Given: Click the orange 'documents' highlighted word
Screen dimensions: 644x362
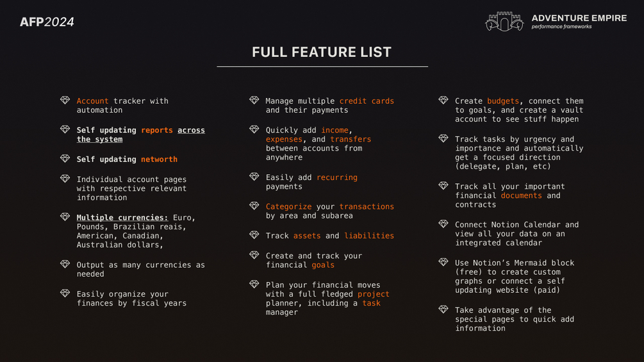Looking at the screenshot, I should [x=521, y=195].
